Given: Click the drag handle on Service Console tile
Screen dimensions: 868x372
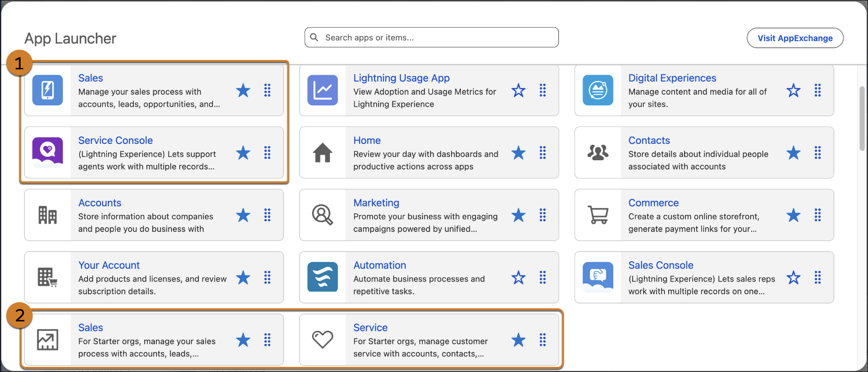Looking at the screenshot, I should [267, 152].
